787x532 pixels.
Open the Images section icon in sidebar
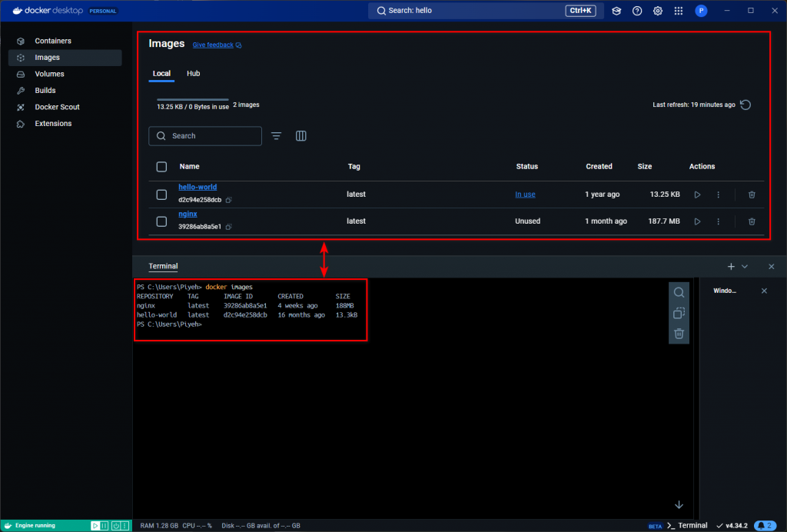21,58
